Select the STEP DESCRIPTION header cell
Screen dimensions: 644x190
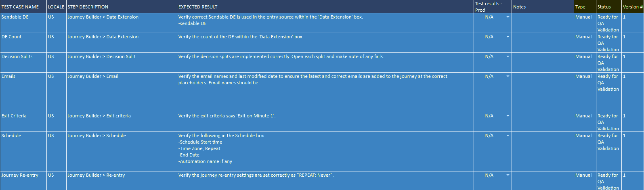tap(122, 6)
